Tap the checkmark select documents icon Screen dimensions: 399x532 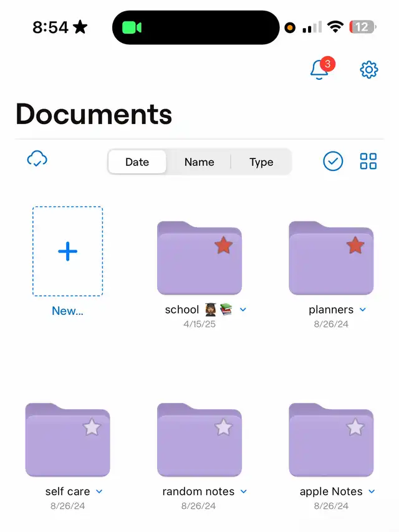333,162
